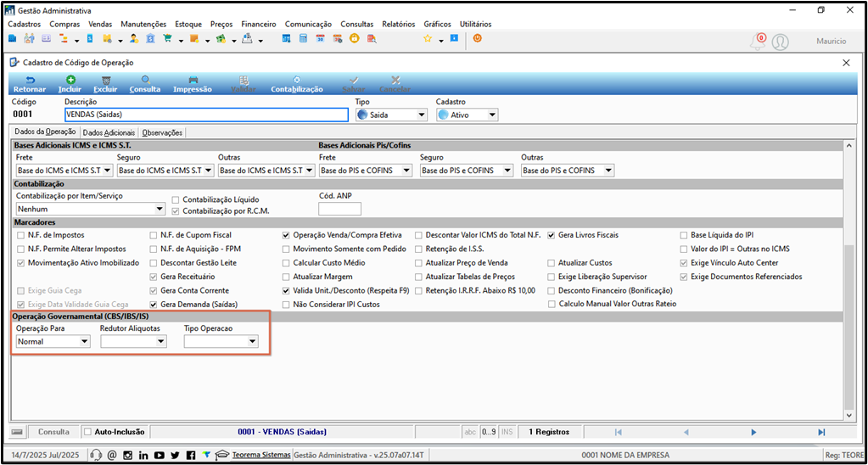This screenshot has width=868, height=465.
Task: Click Teorema Sistemas link
Action: [262, 455]
